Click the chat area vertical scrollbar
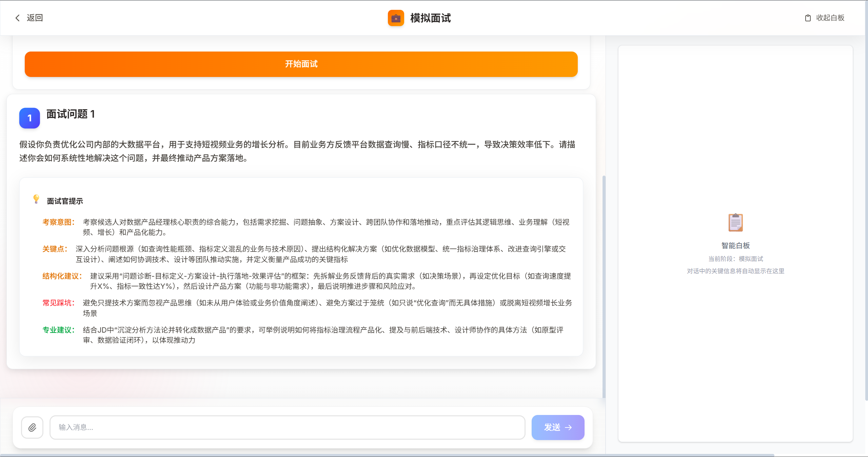The width and height of the screenshot is (868, 457). coord(604,286)
